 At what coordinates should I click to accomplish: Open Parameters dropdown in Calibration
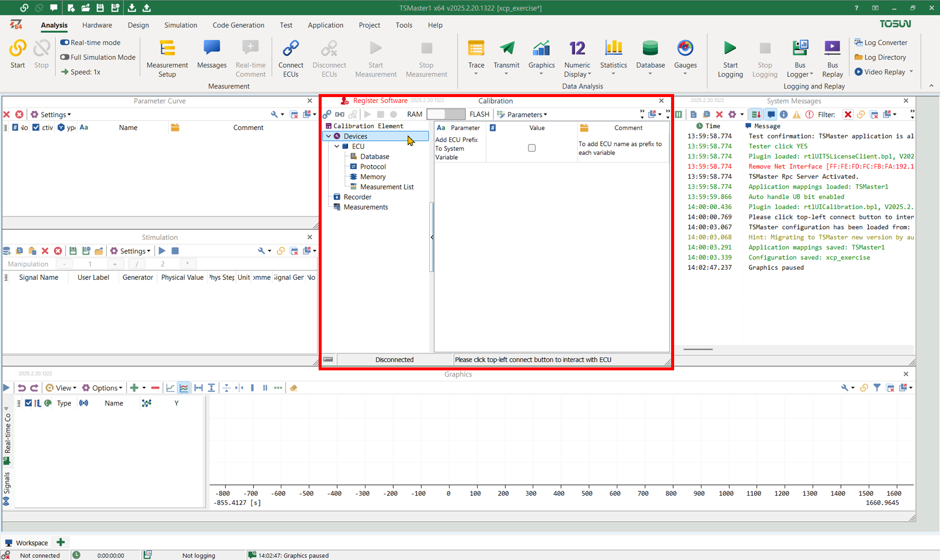coord(522,114)
